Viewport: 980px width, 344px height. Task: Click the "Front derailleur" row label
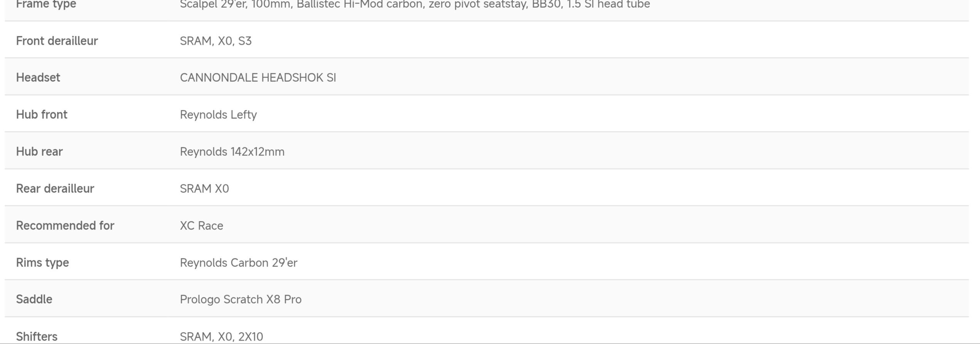click(57, 41)
